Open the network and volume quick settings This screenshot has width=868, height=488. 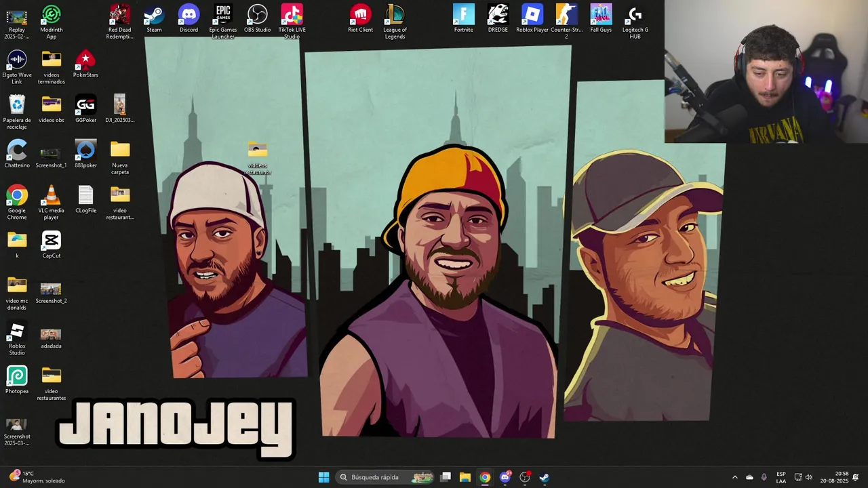pyautogui.click(x=803, y=477)
